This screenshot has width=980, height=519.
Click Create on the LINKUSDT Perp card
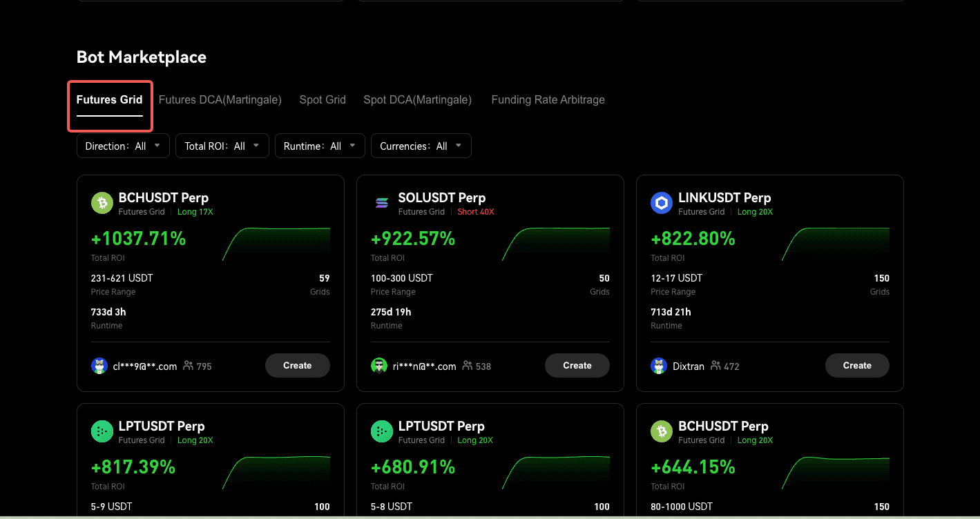856,366
